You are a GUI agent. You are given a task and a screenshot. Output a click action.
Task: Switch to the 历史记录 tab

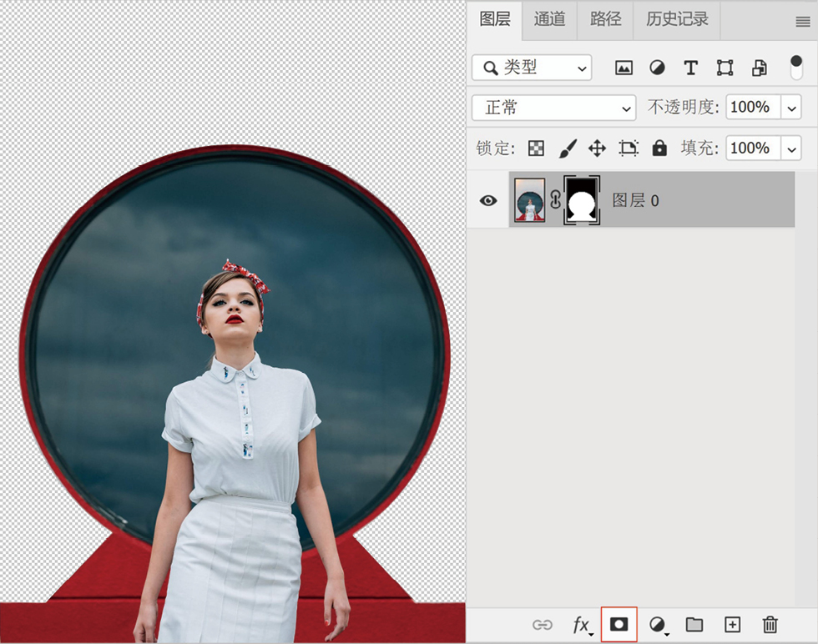point(676,19)
